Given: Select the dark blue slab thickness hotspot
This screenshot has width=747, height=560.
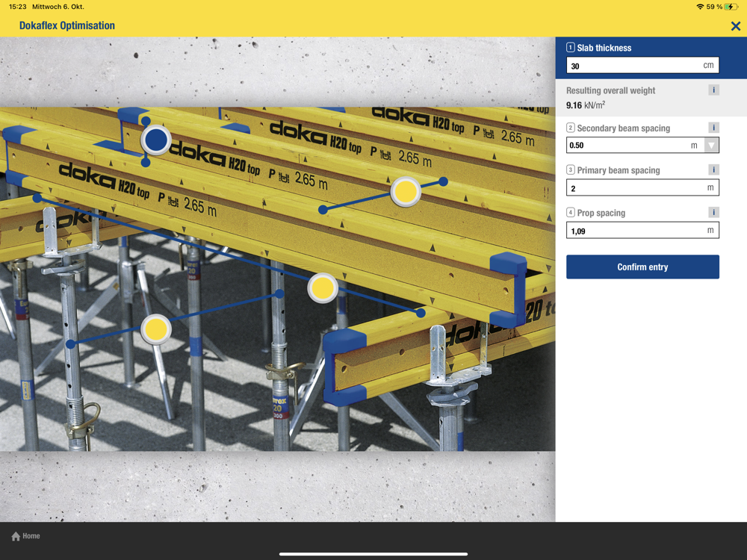Looking at the screenshot, I should click(156, 140).
